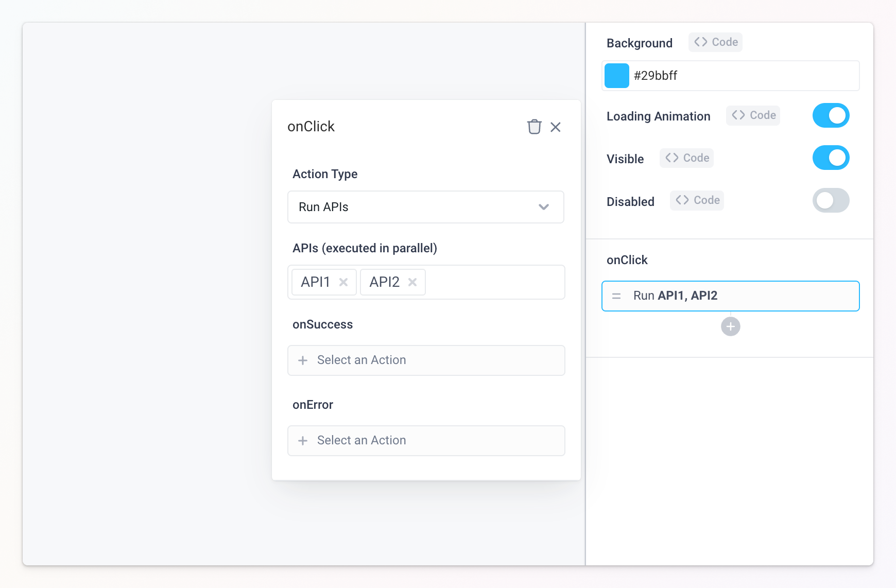This screenshot has width=896, height=588.
Task: Delete the onClick action via trash icon
Action: pyautogui.click(x=535, y=127)
